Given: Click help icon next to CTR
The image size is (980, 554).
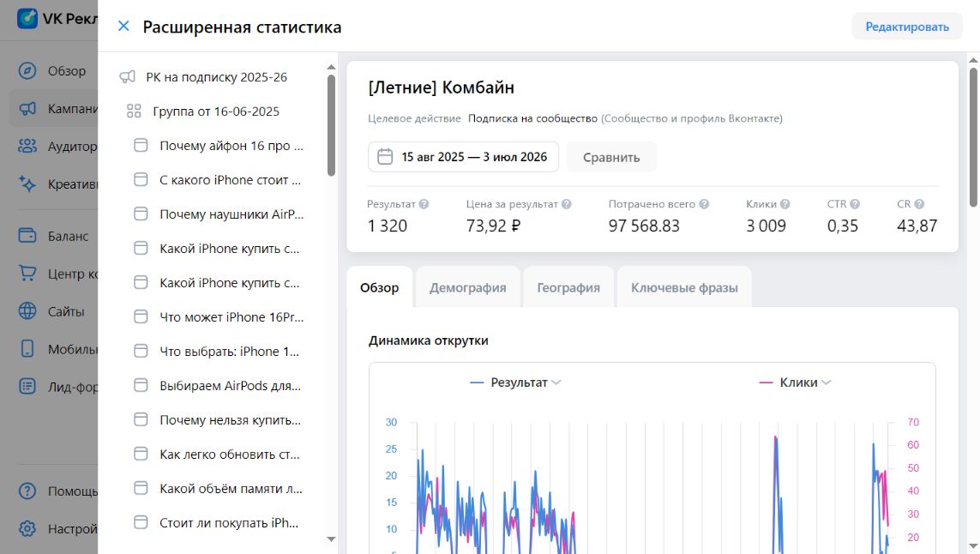Looking at the screenshot, I should coord(855,204).
